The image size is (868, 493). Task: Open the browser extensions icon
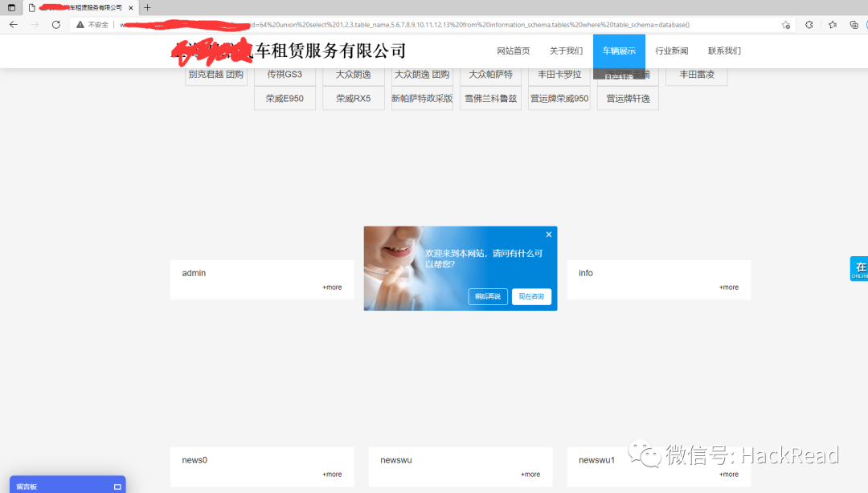click(x=809, y=24)
